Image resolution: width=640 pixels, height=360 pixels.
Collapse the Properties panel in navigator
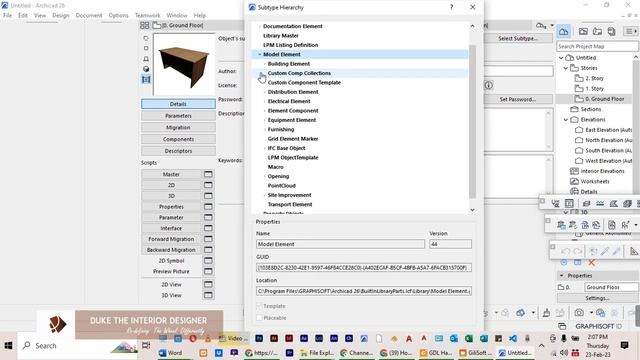[x=562, y=276]
